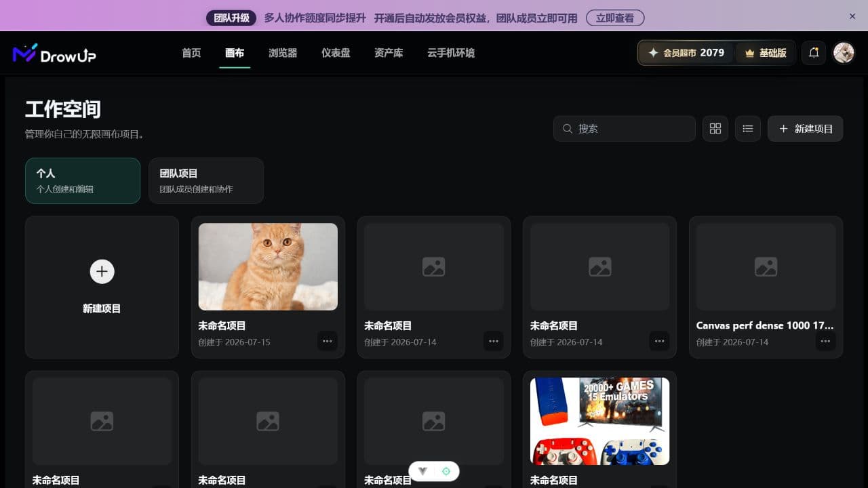Focus the 搜索 search field
This screenshot has width=868, height=488.
coord(625,129)
